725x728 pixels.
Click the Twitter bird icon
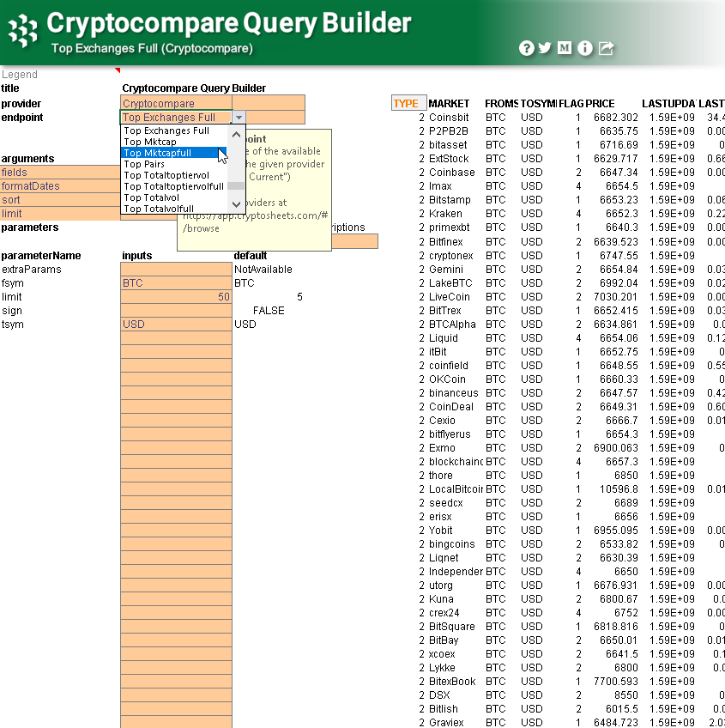545,49
